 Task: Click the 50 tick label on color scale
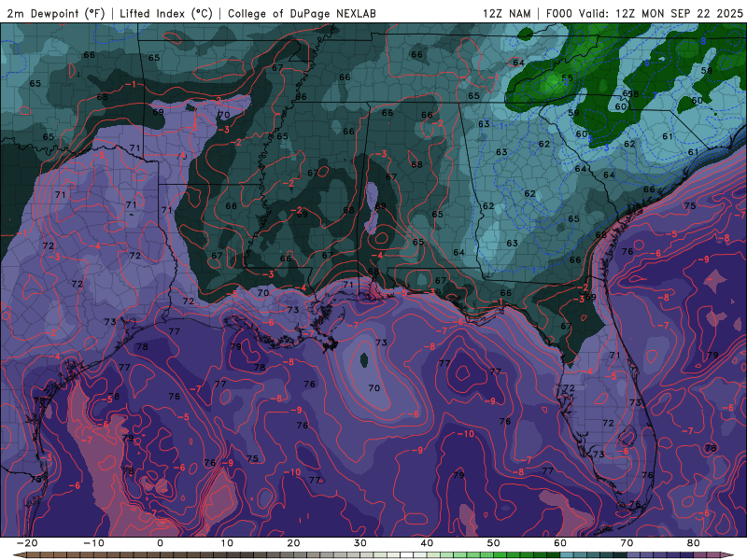coord(494,543)
